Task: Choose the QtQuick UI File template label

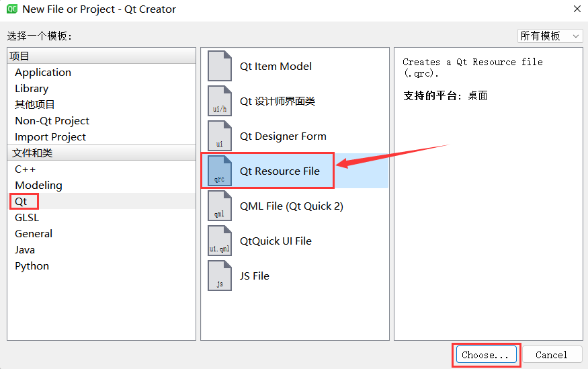Action: click(x=276, y=241)
